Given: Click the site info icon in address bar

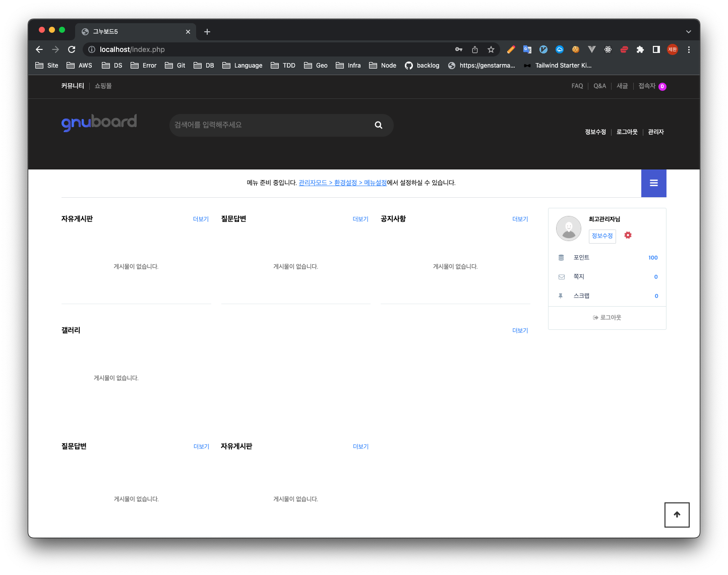Looking at the screenshot, I should [92, 49].
